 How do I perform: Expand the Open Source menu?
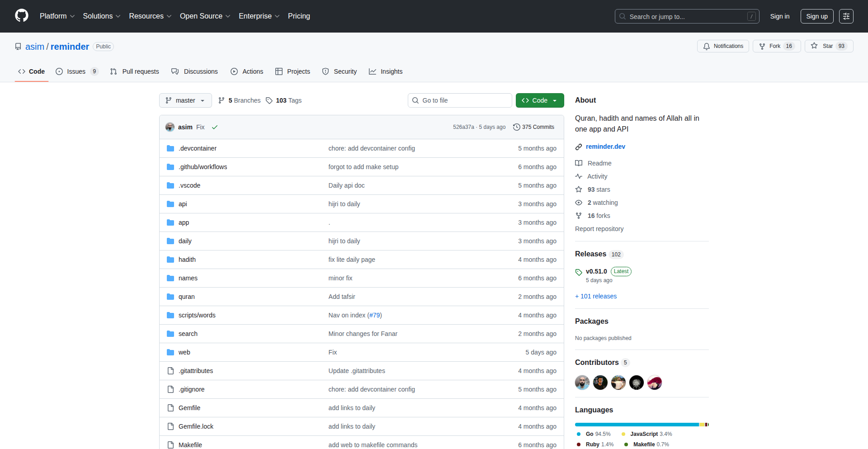click(205, 16)
